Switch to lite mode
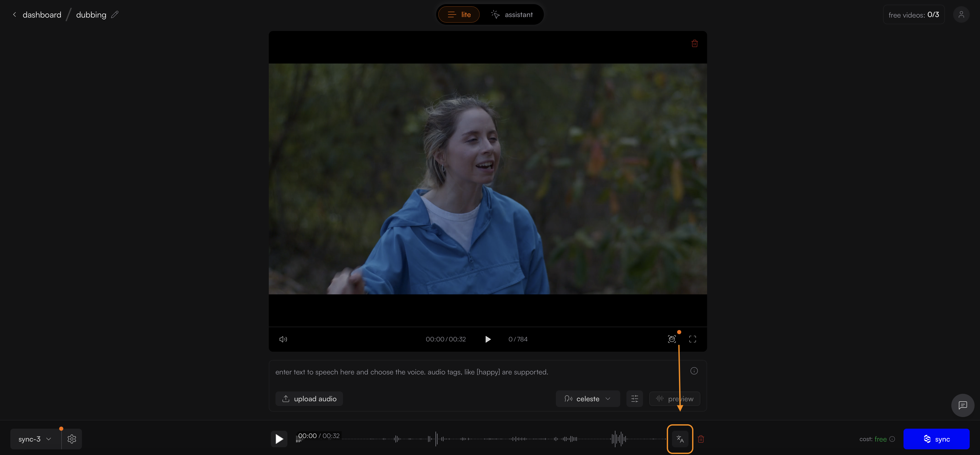 (459, 14)
